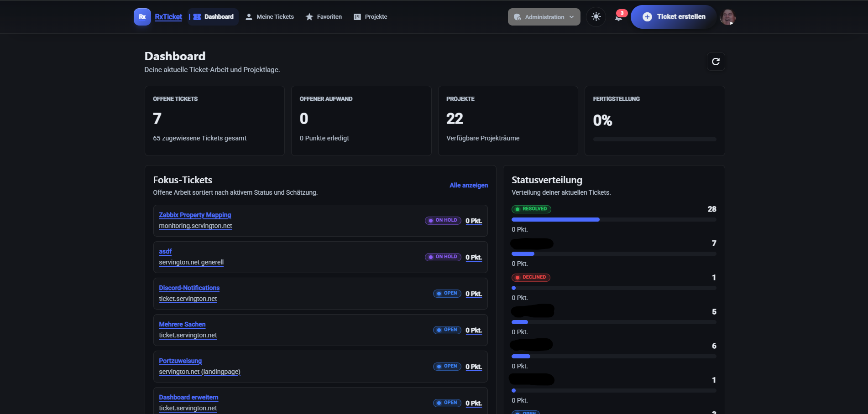The image size is (868, 414).
Task: Open Zabbix Property Mapping ticket
Action: pyautogui.click(x=195, y=215)
